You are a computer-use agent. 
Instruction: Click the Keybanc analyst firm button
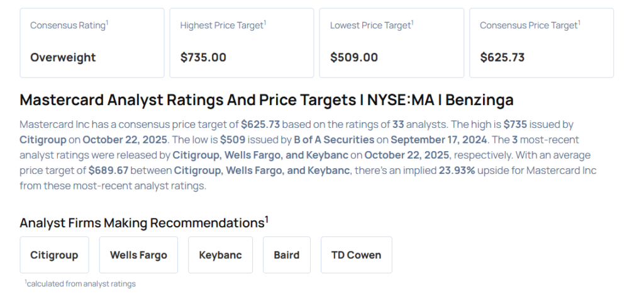click(220, 255)
